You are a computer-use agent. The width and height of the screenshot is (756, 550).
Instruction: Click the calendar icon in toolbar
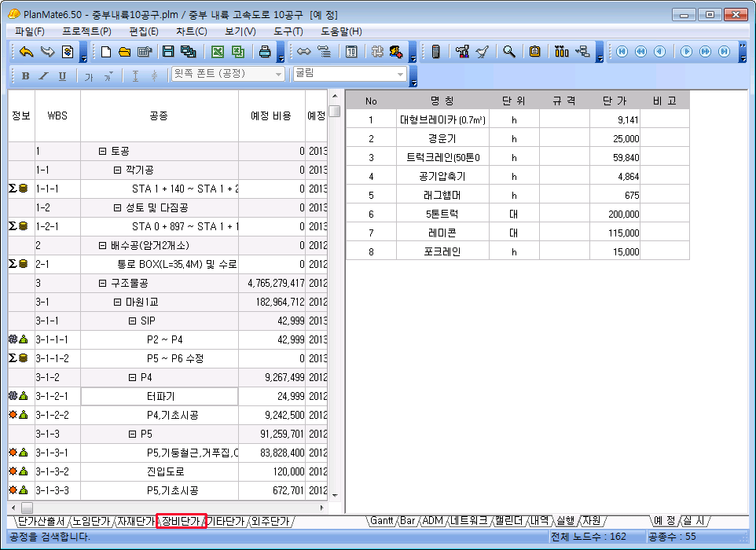click(351, 52)
